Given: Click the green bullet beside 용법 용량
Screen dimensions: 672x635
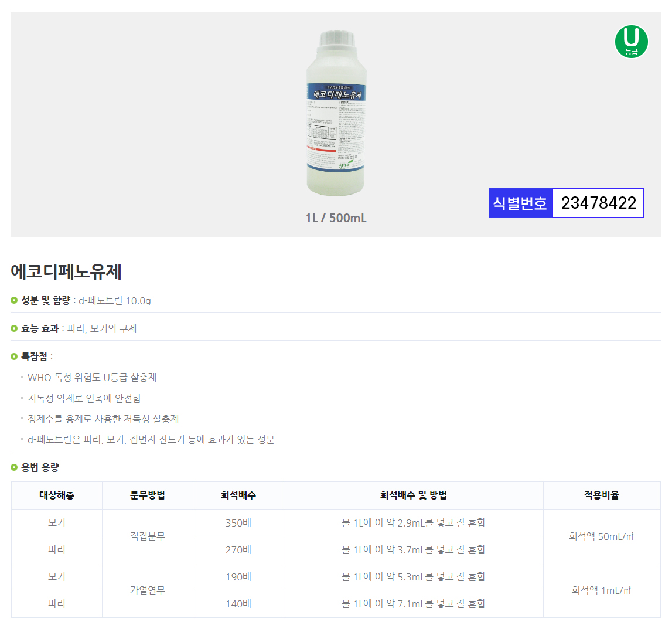Looking at the screenshot, I should pos(15,468).
